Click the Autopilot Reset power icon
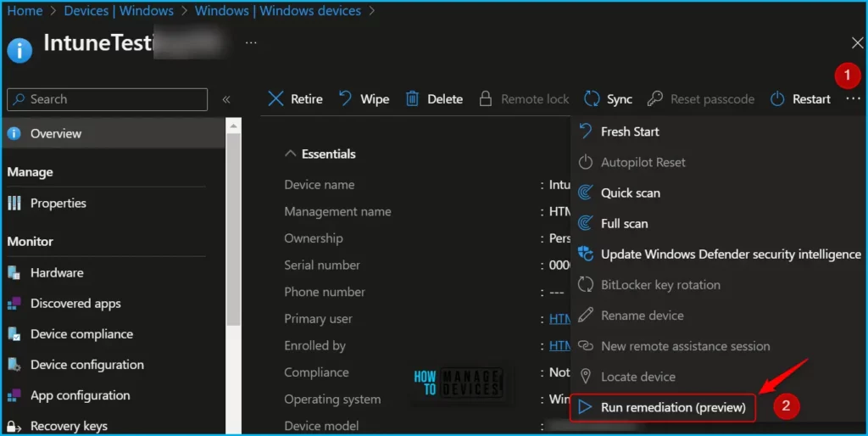Image resolution: width=868 pixels, height=436 pixels. (x=585, y=162)
